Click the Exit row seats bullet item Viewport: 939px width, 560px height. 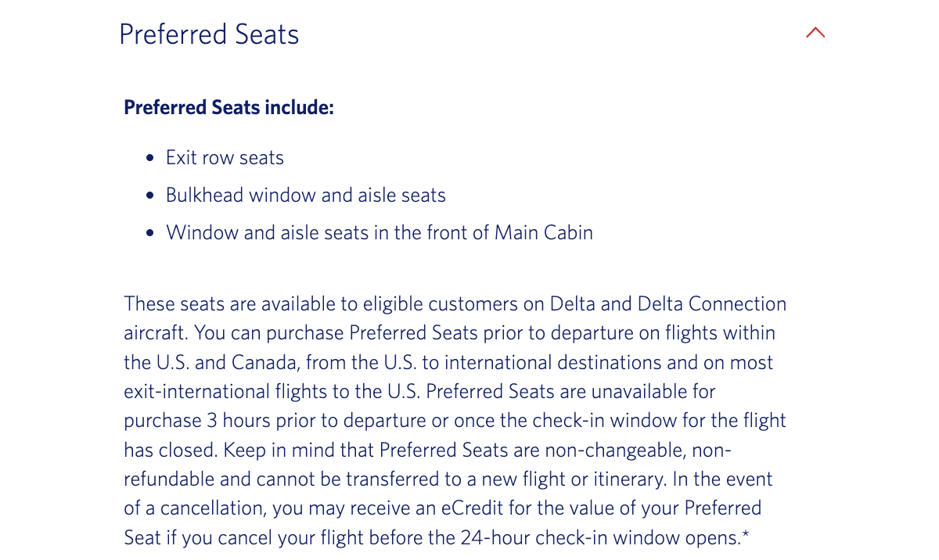coord(225,157)
